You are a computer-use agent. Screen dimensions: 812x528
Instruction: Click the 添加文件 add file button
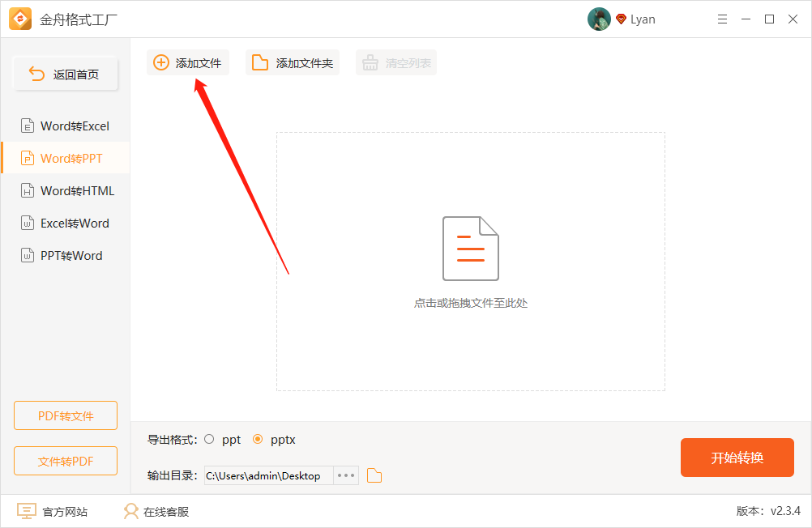pyautogui.click(x=187, y=62)
